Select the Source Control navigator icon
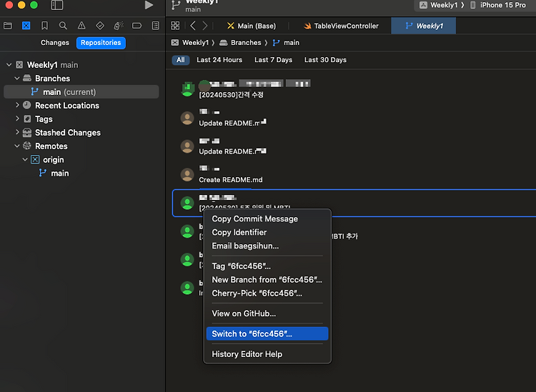536x392 pixels. click(x=26, y=26)
